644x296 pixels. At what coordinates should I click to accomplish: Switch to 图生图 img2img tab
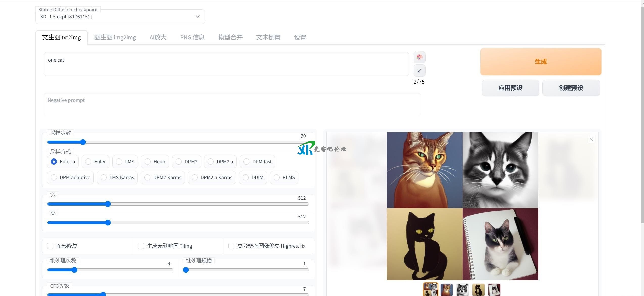pos(115,37)
